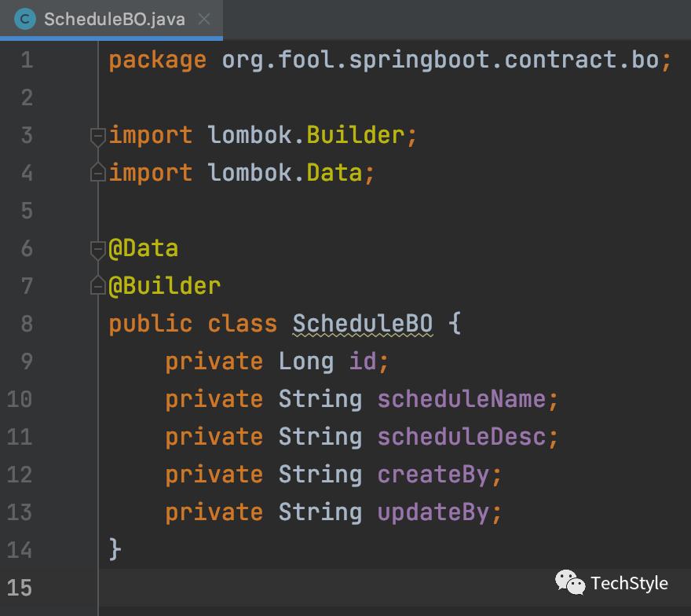Click the lombok.Builder import reference
691x616 pixels.
pos(355,135)
